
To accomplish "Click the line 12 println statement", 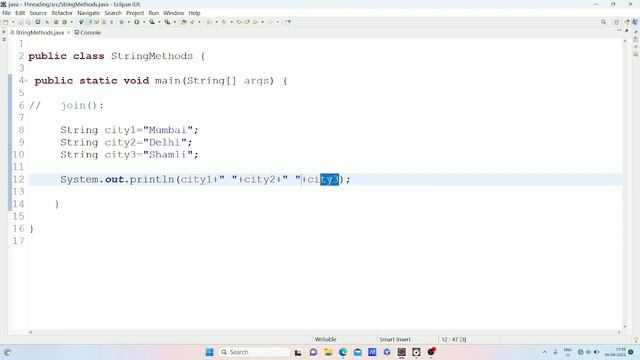I will pyautogui.click(x=205, y=179).
